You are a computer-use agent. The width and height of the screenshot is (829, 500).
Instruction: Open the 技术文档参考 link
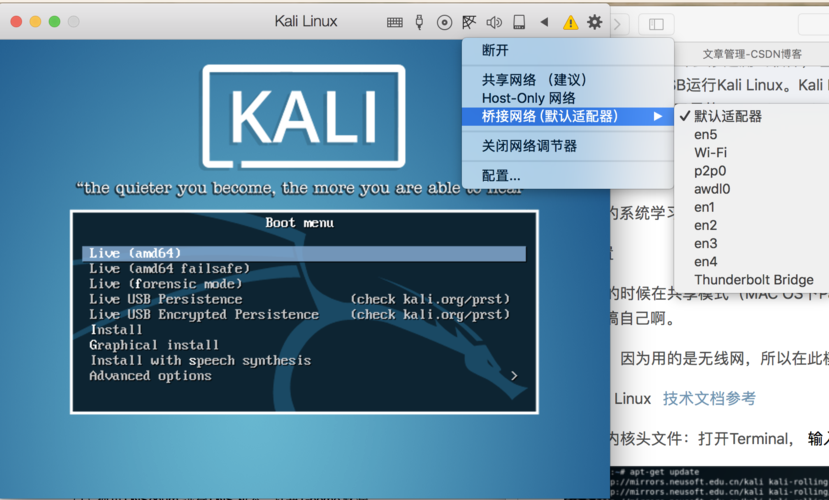709,399
